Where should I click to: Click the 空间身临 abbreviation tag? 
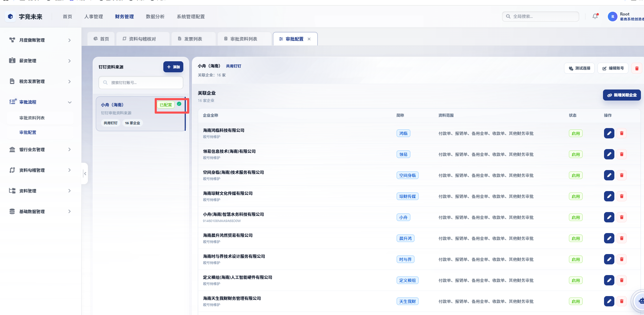(407, 175)
